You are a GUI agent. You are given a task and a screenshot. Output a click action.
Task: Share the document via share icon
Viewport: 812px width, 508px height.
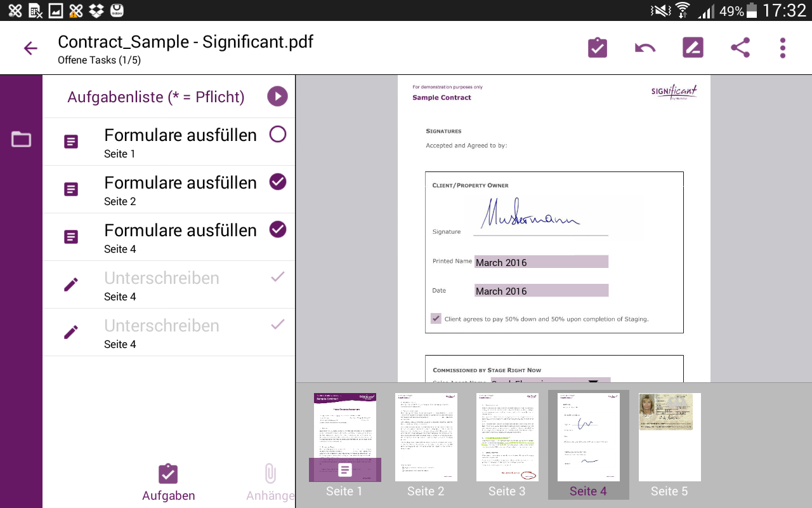740,48
